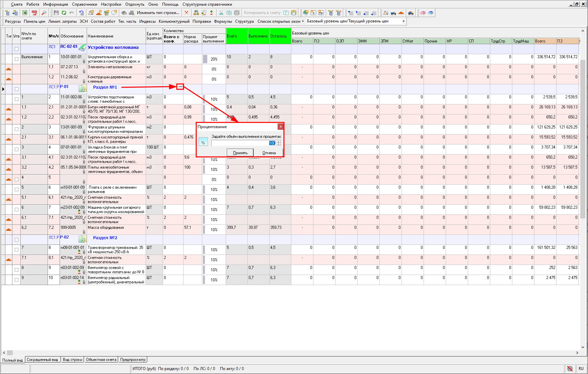588x374 pixels.
Task: Open search with the magnifying glass icon
Action: pos(44,13)
